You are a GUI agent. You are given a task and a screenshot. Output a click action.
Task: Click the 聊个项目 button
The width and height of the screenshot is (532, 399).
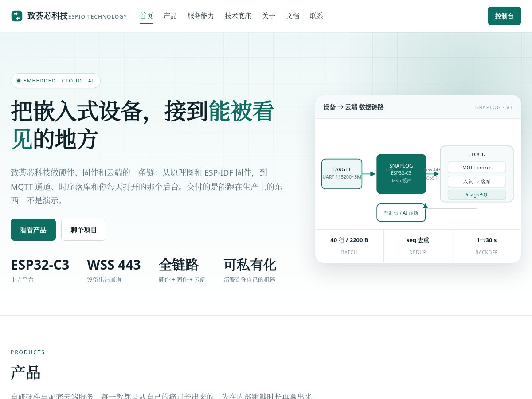pyautogui.click(x=84, y=230)
